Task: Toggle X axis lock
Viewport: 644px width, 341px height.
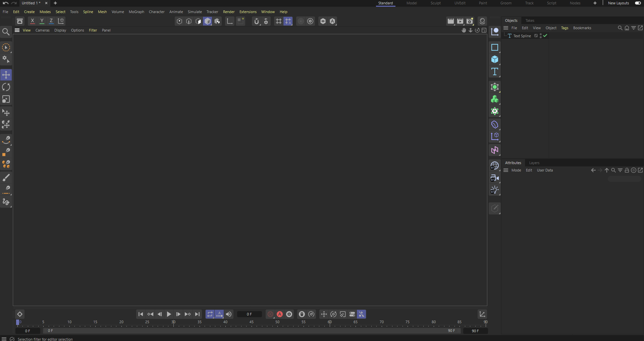Action: coord(33,21)
